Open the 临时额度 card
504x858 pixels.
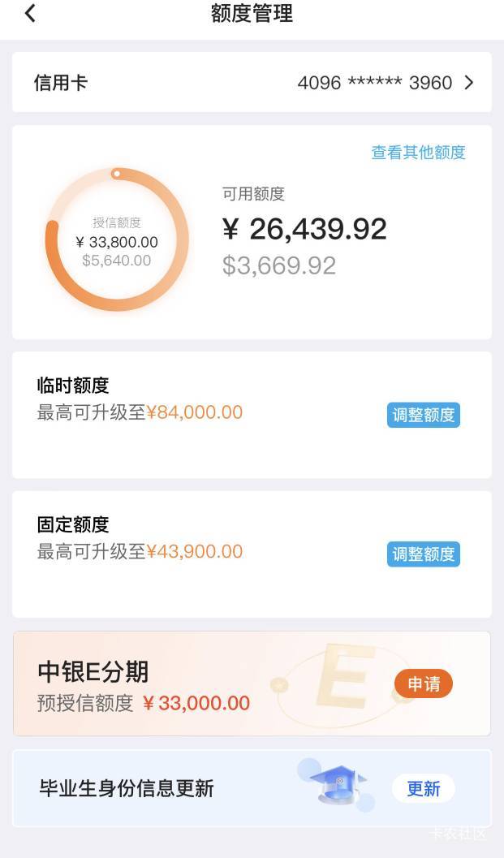[252, 416]
